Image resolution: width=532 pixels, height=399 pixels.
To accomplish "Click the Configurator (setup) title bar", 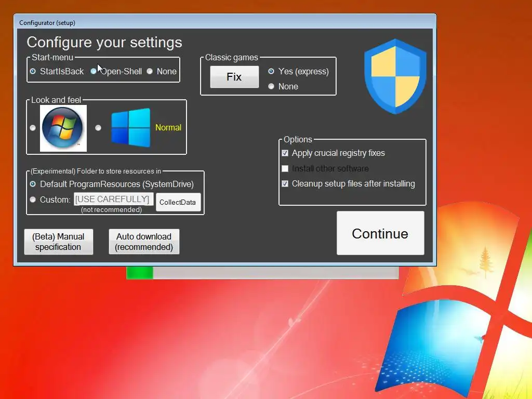I will pyautogui.click(x=224, y=22).
